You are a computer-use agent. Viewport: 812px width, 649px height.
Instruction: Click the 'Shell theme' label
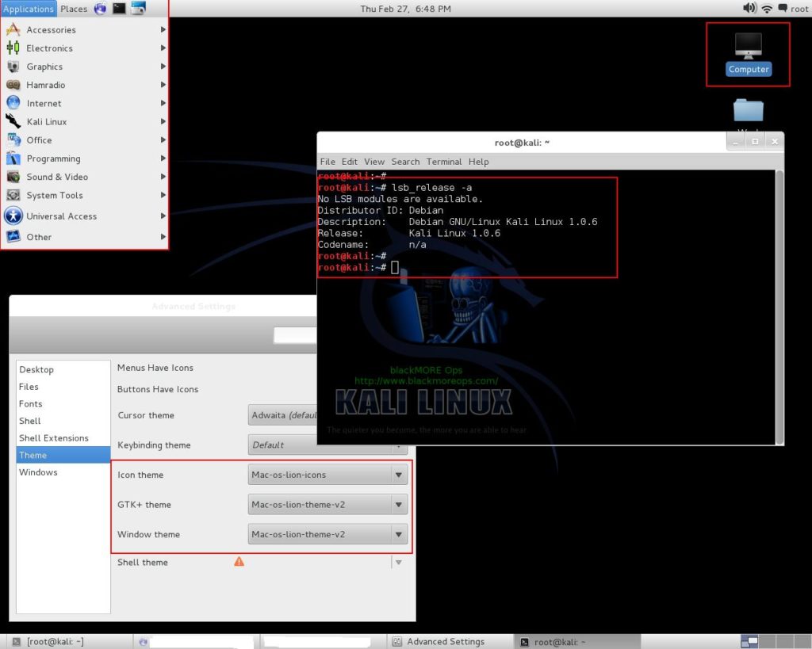(143, 562)
